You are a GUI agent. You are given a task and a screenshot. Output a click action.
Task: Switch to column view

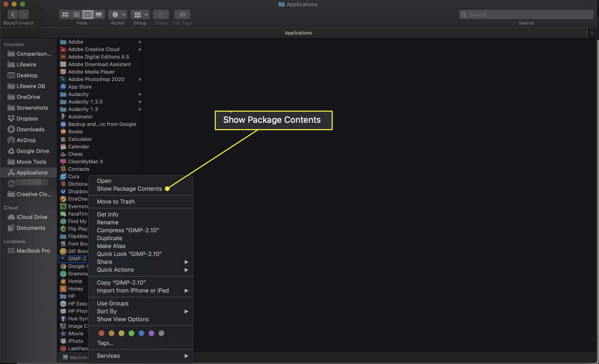[x=88, y=15]
